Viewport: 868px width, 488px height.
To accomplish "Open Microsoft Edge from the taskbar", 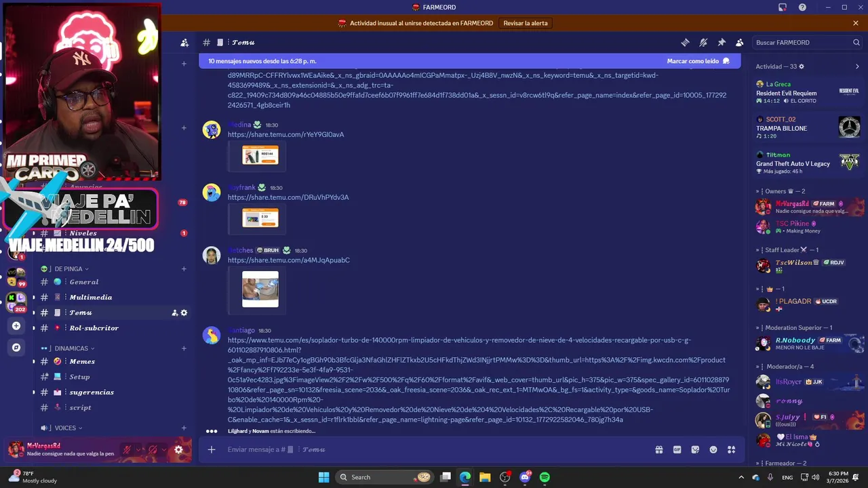I will point(465,477).
